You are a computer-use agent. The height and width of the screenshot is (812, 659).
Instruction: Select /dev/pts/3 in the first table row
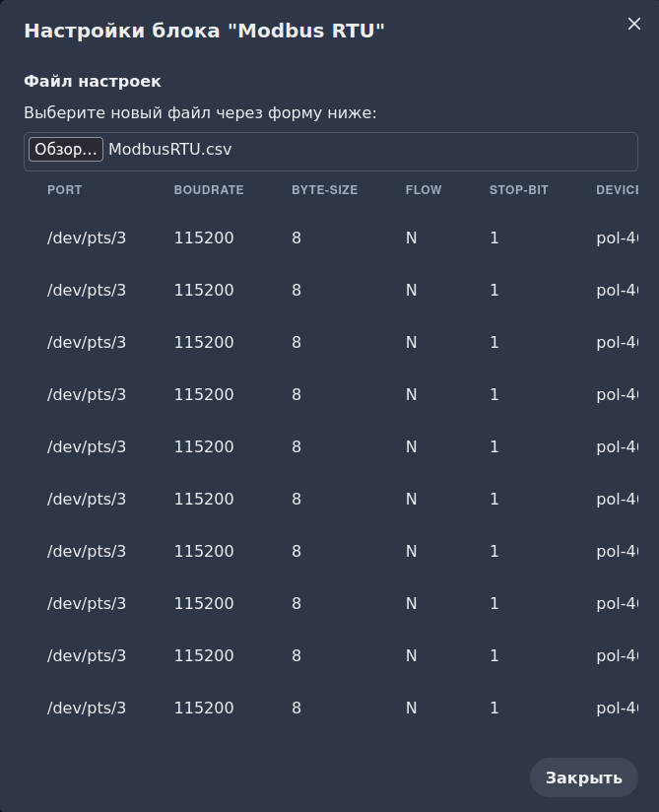(x=87, y=238)
